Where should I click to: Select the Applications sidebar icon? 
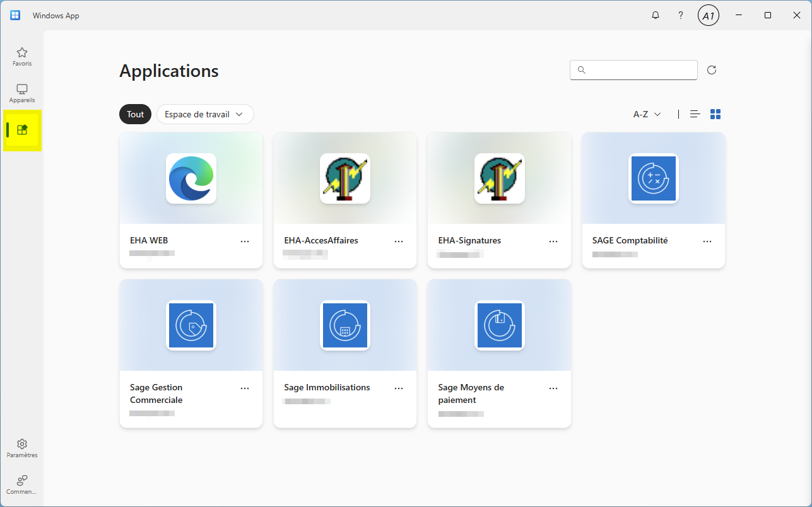click(x=22, y=130)
